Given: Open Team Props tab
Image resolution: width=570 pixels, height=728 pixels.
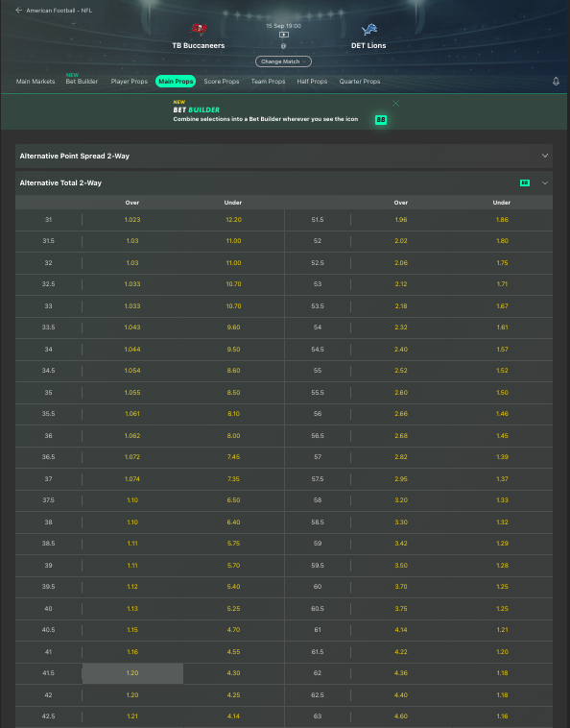Looking at the screenshot, I should tap(268, 82).
